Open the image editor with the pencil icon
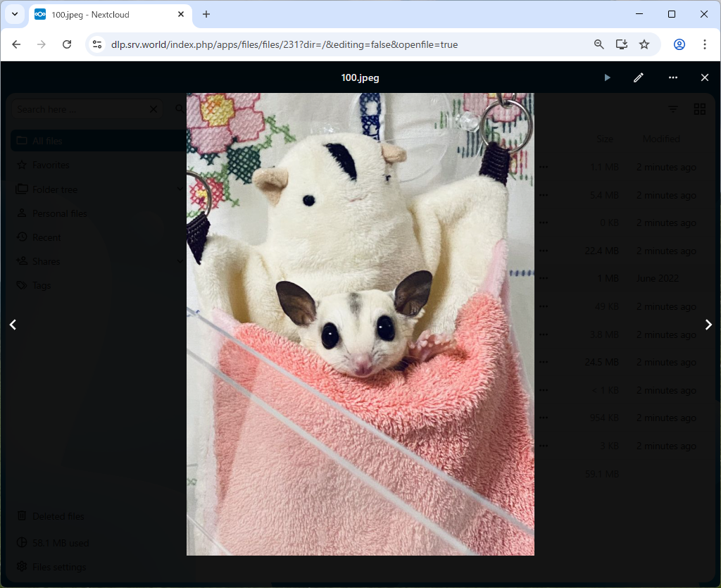 [638, 77]
